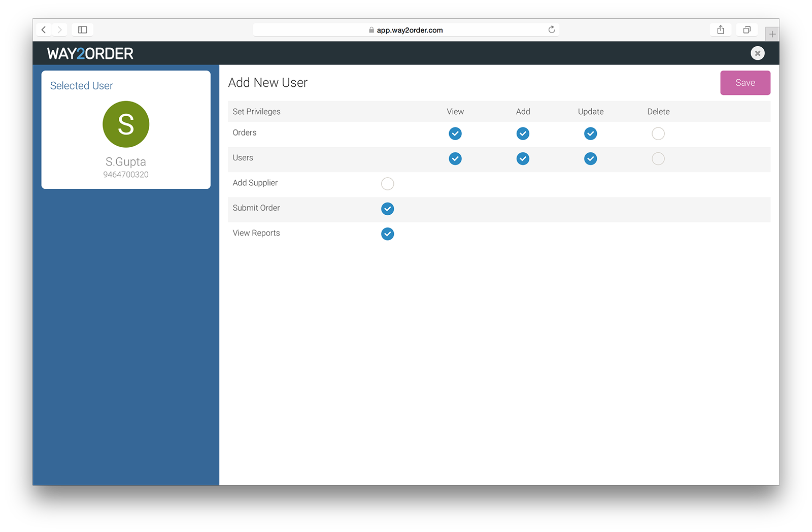Uncheck Orders Update privilege
The width and height of the screenshot is (812, 532).
pyautogui.click(x=590, y=134)
